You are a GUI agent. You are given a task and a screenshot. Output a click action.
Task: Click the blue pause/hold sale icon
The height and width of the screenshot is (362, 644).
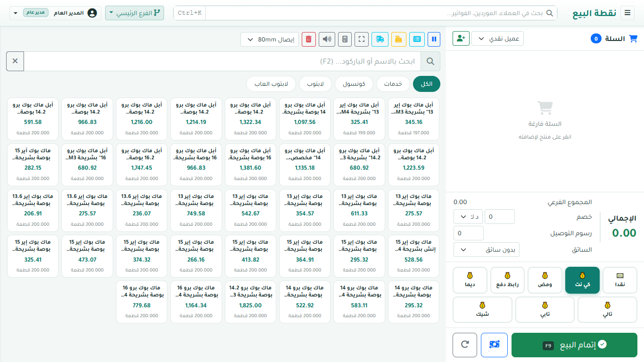click(435, 39)
